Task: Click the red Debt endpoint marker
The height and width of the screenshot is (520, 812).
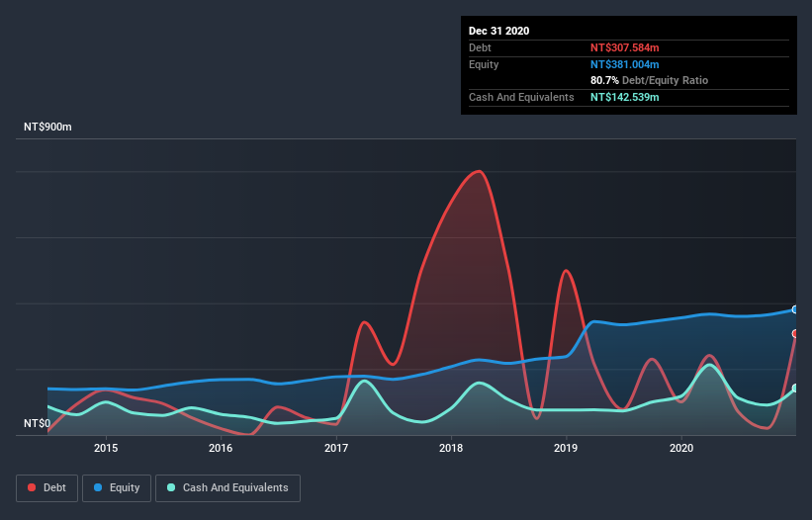Action: [x=795, y=334]
